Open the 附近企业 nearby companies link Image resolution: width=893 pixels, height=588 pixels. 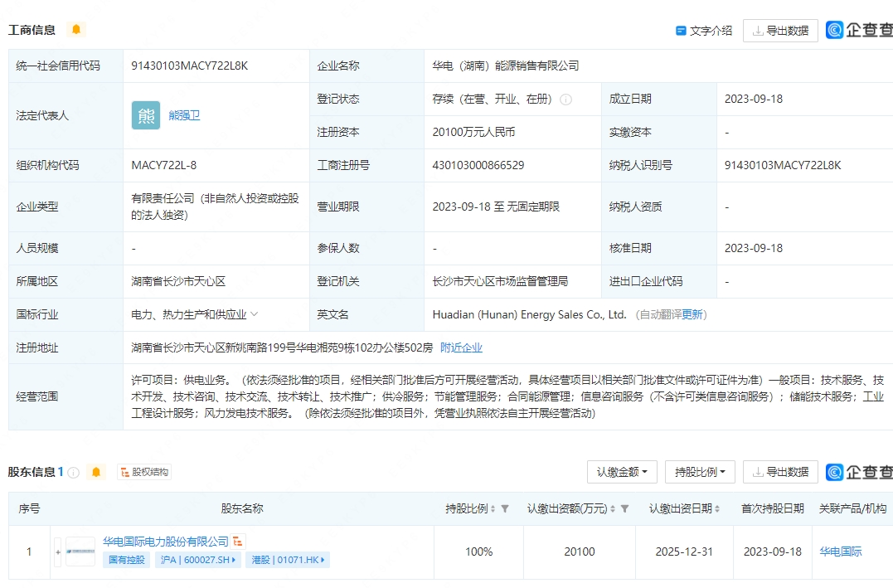(461, 347)
